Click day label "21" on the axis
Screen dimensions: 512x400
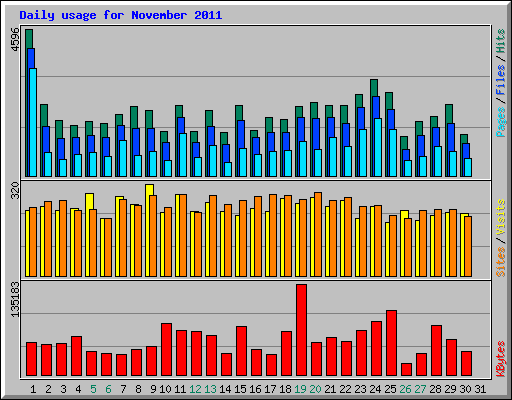[x=330, y=389]
